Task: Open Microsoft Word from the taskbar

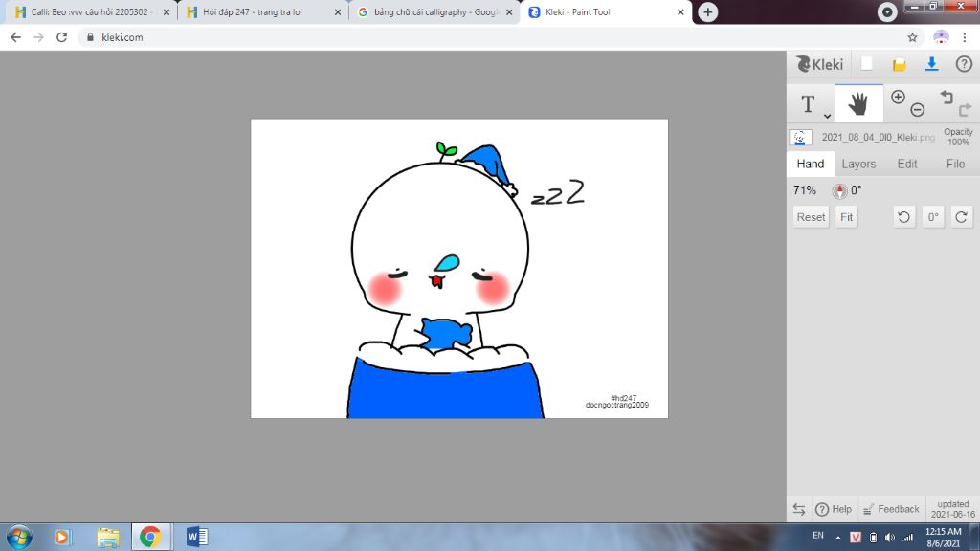Action: (197, 537)
